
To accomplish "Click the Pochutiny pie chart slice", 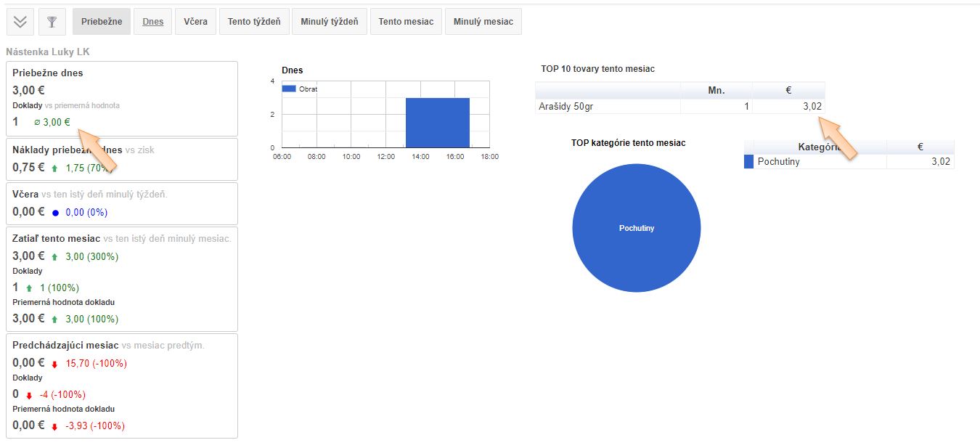I will (x=636, y=228).
